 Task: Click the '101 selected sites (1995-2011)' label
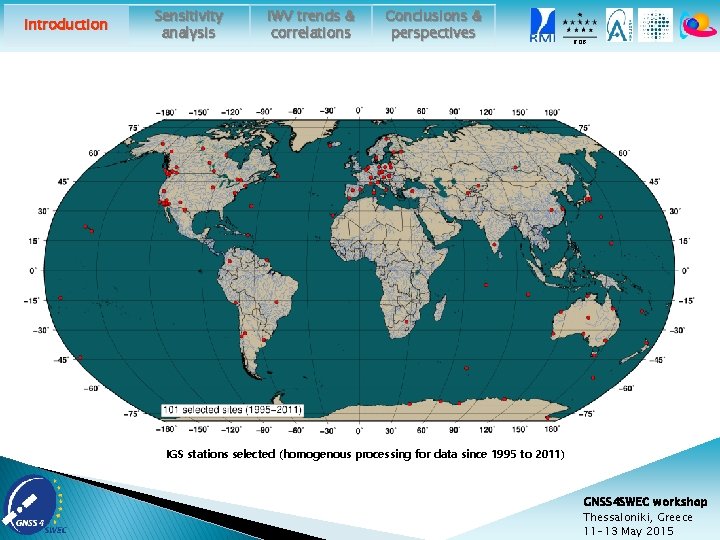232,410
